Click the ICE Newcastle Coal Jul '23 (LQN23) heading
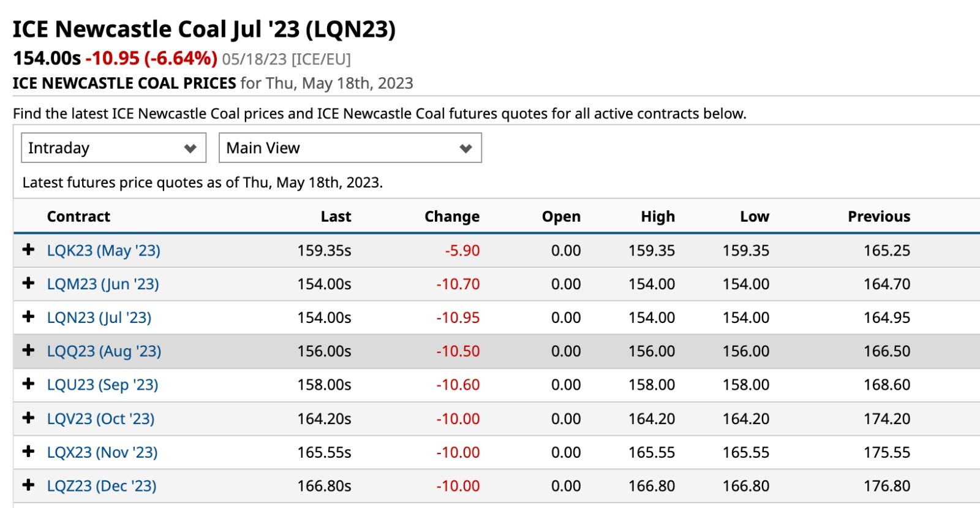Screen dimensions: 980x508 point(205,29)
